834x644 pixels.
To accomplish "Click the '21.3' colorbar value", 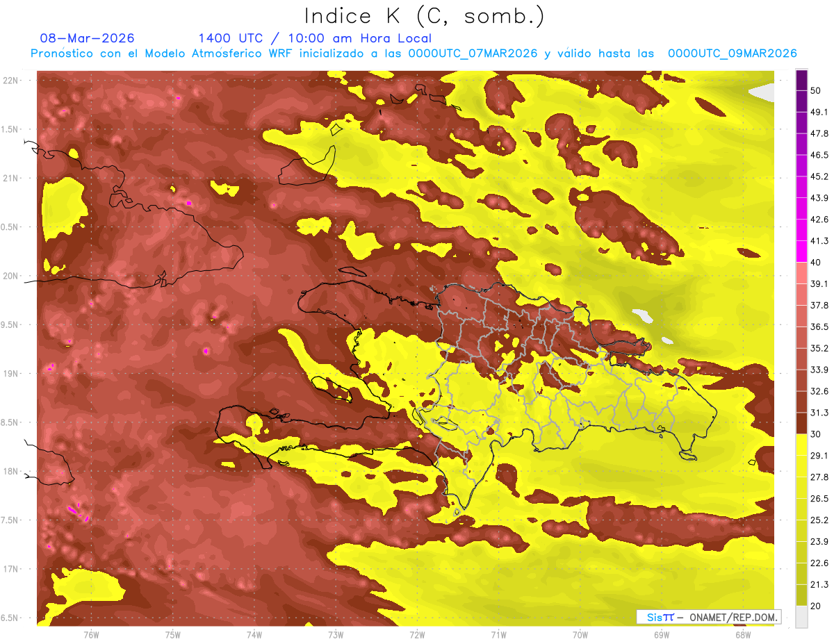I will click(x=819, y=584).
